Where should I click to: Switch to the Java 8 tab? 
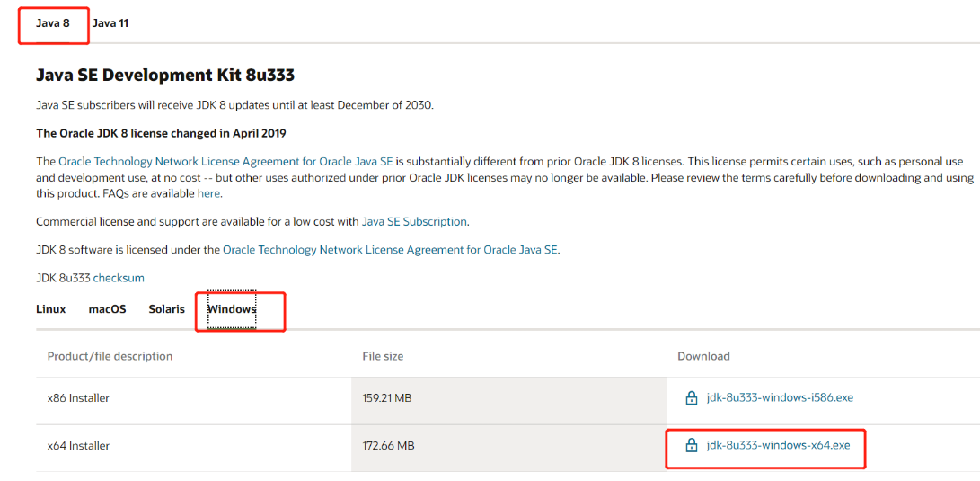(52, 23)
